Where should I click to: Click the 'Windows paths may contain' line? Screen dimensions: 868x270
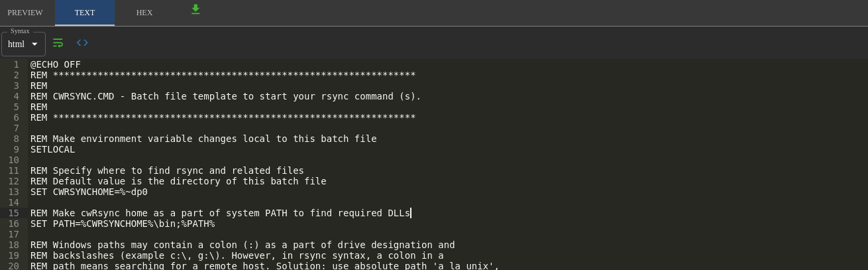tap(243, 245)
